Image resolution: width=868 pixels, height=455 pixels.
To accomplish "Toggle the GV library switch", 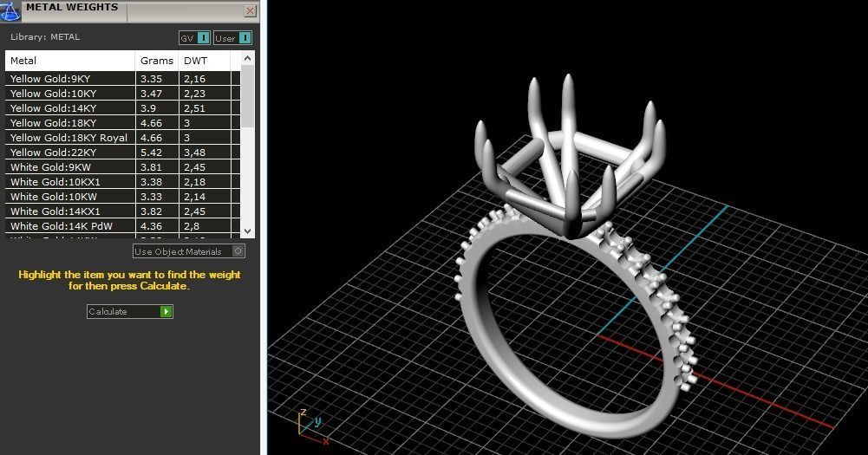I will (195, 37).
